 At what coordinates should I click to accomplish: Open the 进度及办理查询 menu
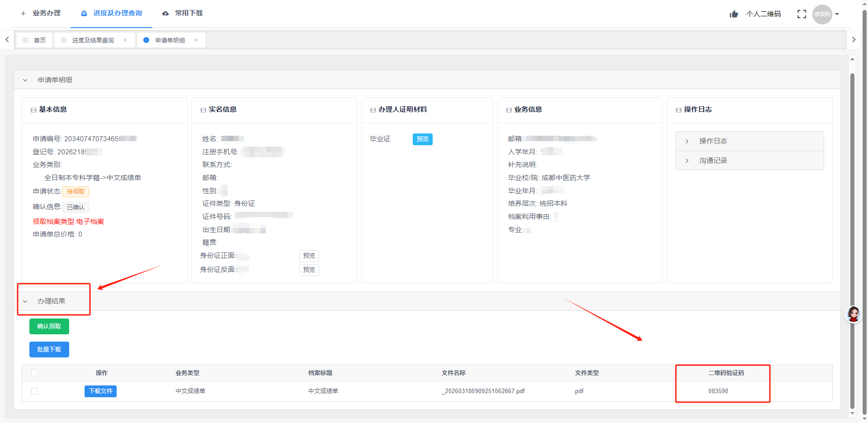pyautogui.click(x=111, y=14)
